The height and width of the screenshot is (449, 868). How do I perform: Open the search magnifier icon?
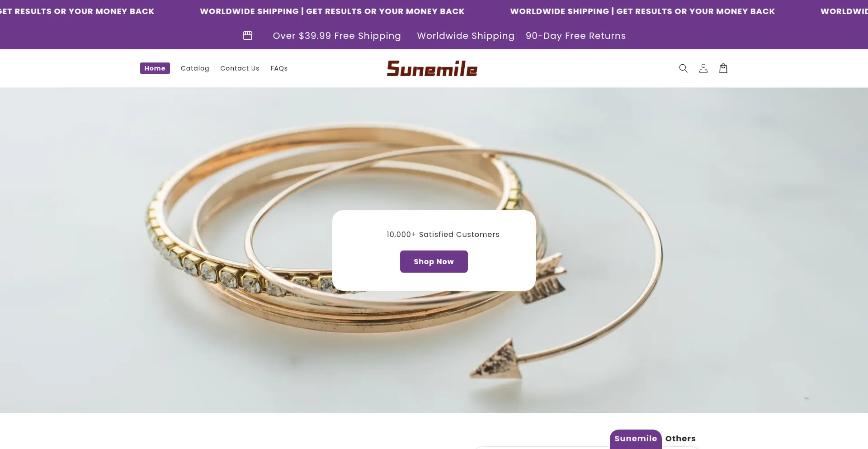tap(683, 68)
